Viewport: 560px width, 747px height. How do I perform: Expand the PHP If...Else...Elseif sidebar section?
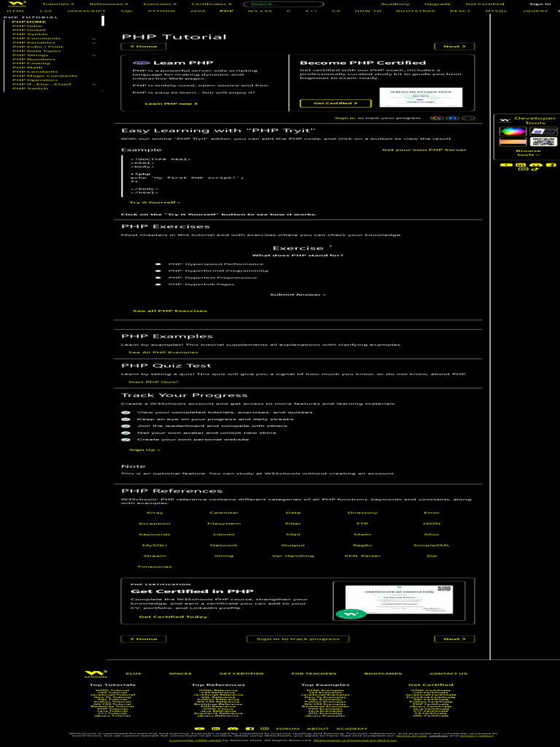[94, 85]
